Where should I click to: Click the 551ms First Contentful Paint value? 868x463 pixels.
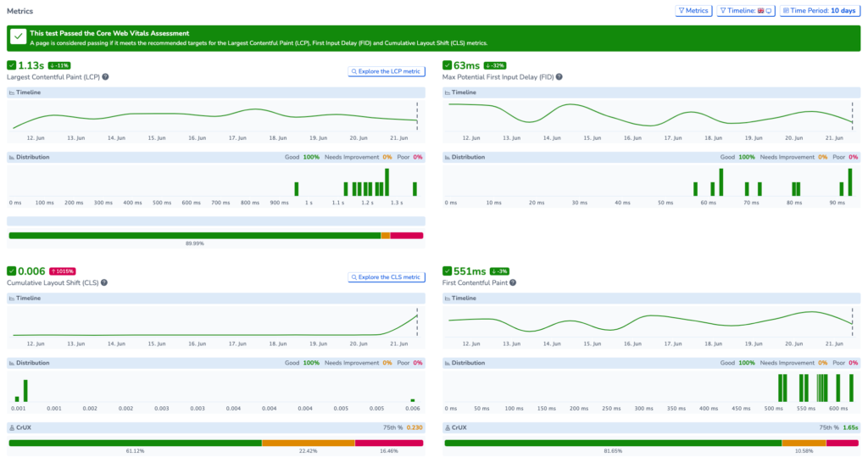(470, 271)
